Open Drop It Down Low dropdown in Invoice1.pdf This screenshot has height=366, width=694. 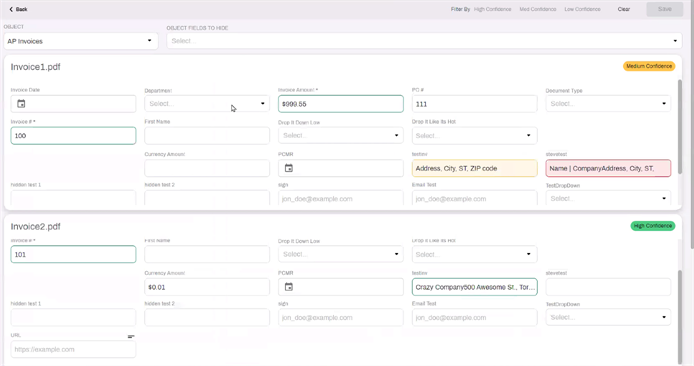[340, 135]
